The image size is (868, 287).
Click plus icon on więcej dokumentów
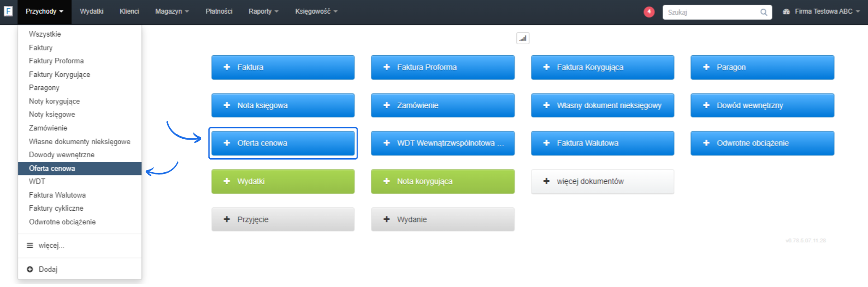click(x=546, y=181)
